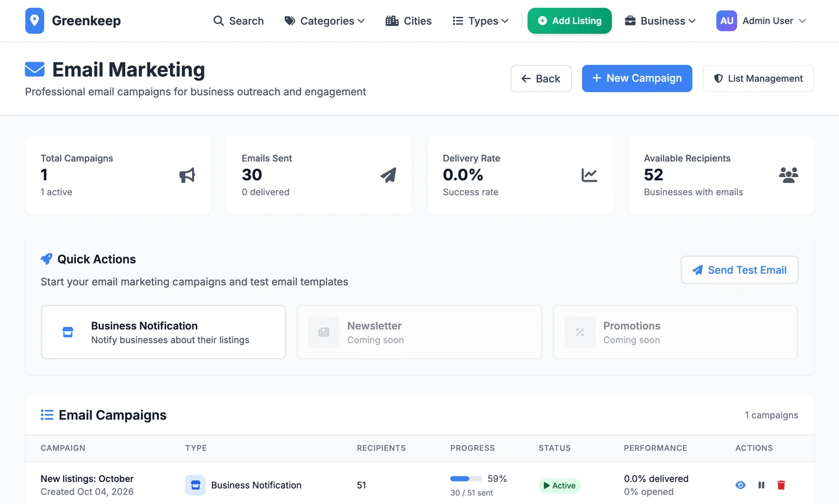839x504 pixels.
Task: Click Send Test Email button
Action: pos(740,270)
